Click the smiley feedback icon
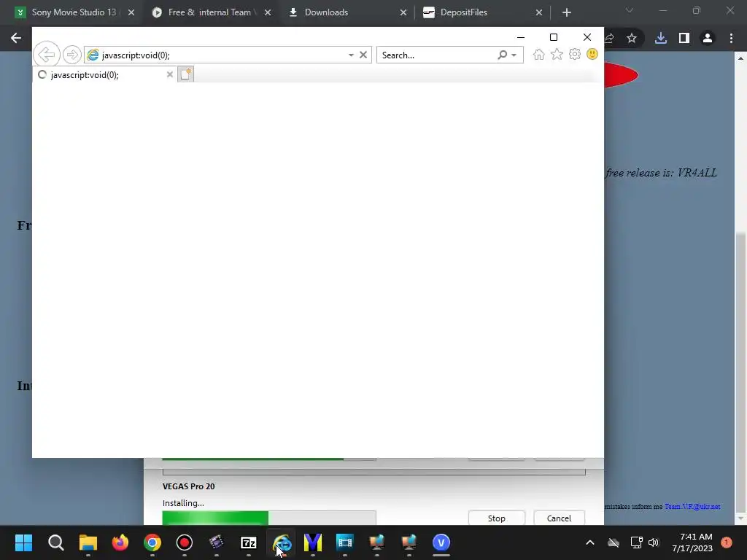 pos(592,54)
